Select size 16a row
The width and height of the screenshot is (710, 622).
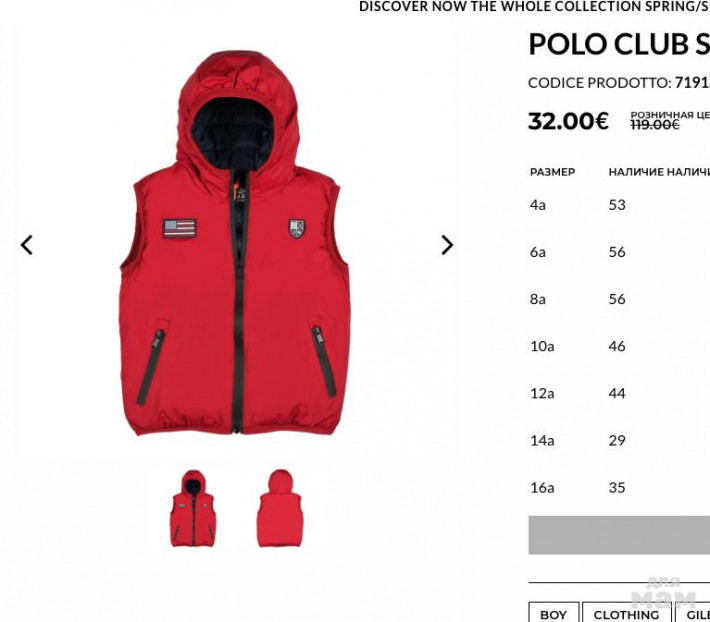tap(619, 487)
